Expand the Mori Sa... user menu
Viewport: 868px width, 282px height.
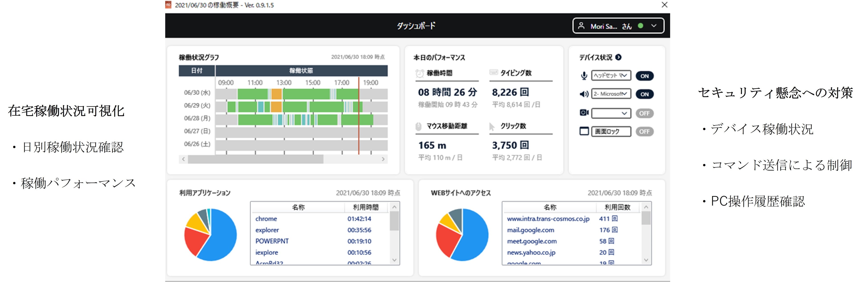click(654, 26)
